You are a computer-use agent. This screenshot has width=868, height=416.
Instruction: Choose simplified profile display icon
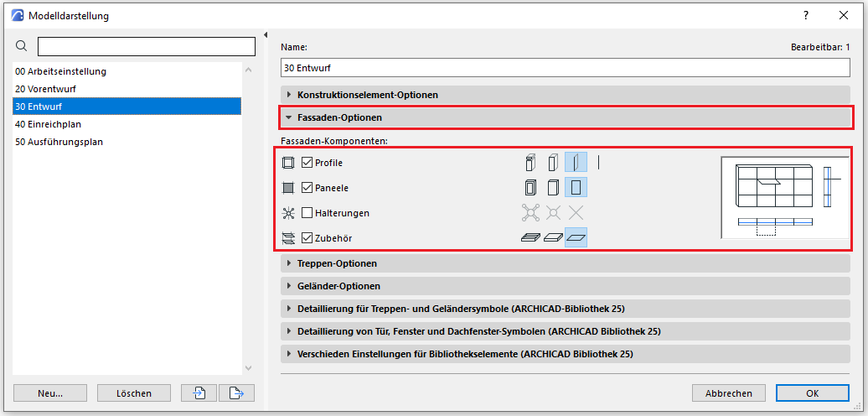[552, 163]
